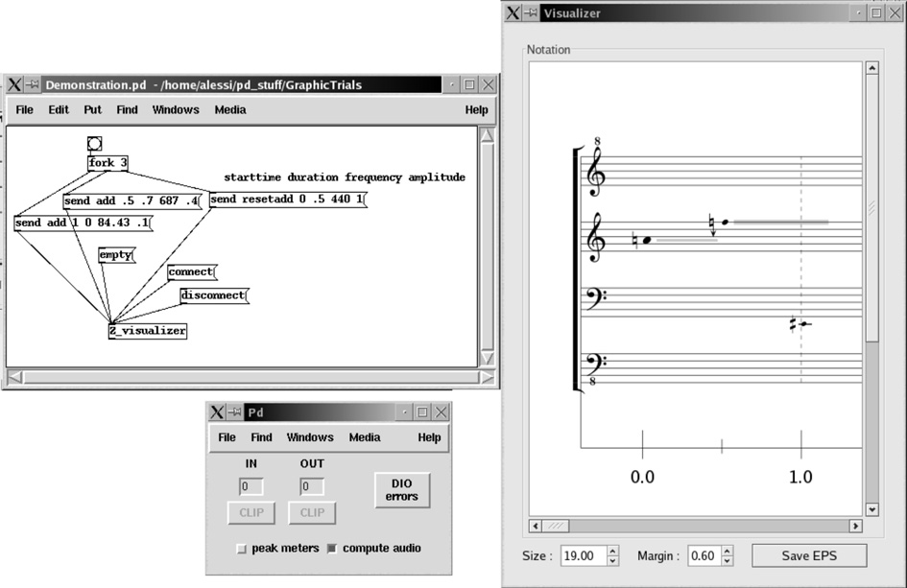The width and height of the screenshot is (907, 588).
Task: Click the 'send add .5 .7 687 .4' message
Action: [x=131, y=201]
